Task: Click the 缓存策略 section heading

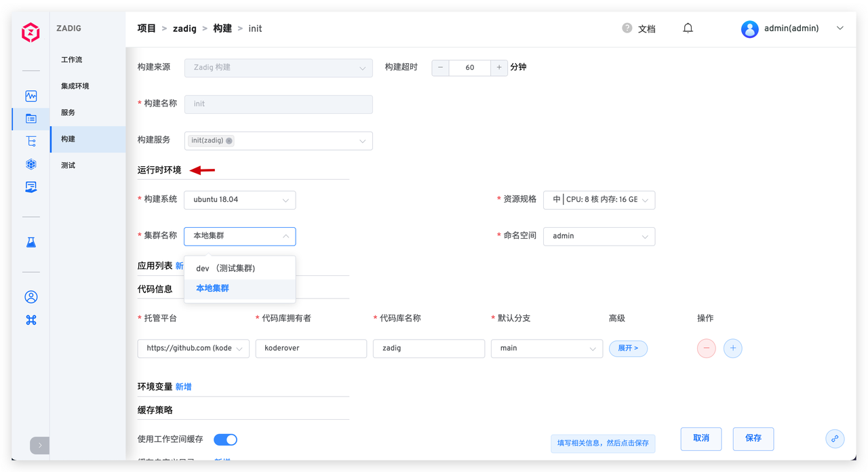Action: 155,410
